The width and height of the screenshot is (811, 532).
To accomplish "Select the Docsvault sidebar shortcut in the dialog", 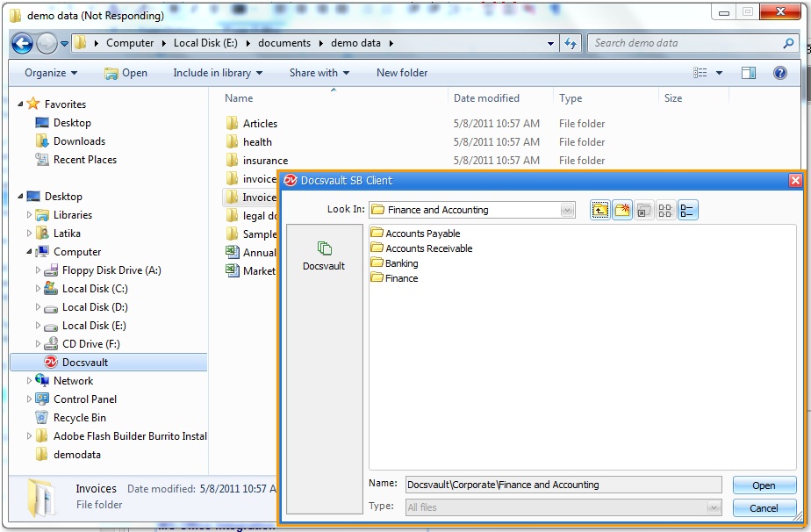I will tap(324, 250).
